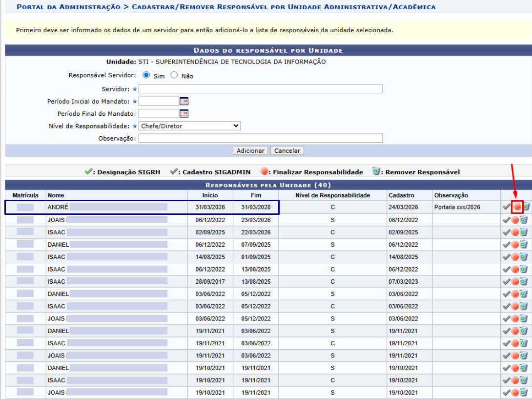Open Nível de Responsabilidade dropdown
The height and width of the screenshot is (399, 532).
click(x=189, y=126)
